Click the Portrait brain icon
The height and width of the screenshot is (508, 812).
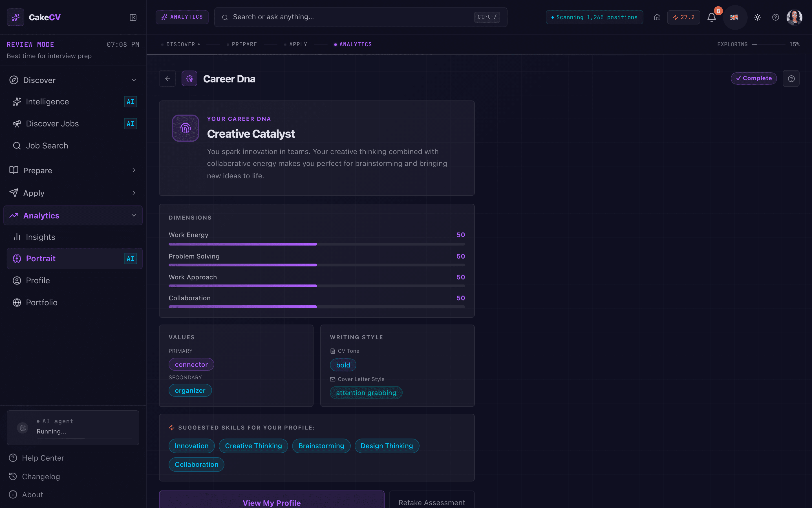point(17,258)
